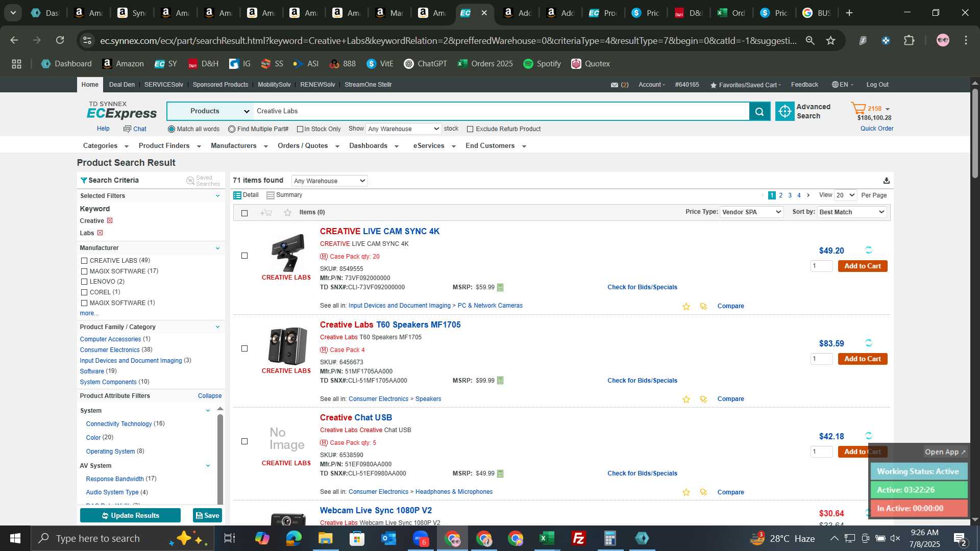Remove Creative keyword filter
The image size is (980, 551).
coord(109,221)
